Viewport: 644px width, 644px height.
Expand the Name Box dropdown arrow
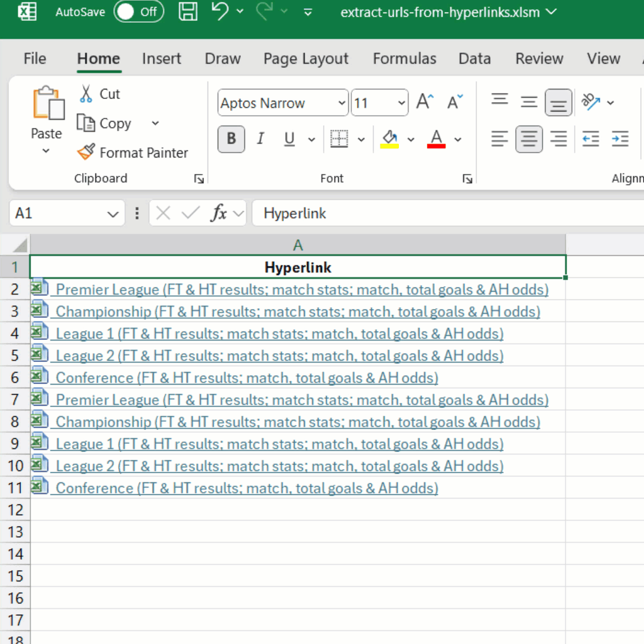click(x=112, y=214)
